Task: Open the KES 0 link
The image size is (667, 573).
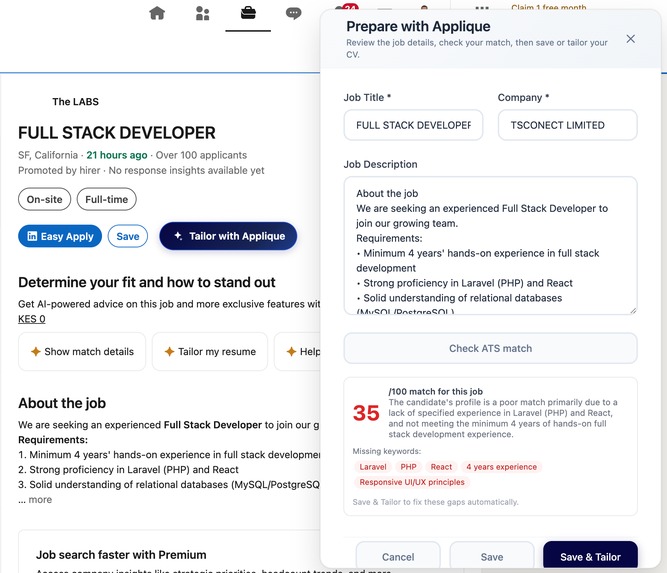Action: (x=31, y=319)
